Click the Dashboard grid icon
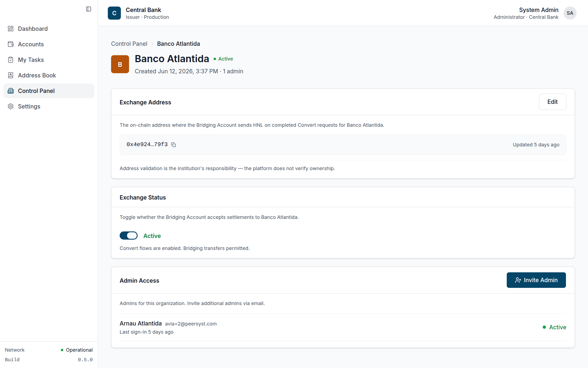This screenshot has height=368, width=588. point(11,29)
